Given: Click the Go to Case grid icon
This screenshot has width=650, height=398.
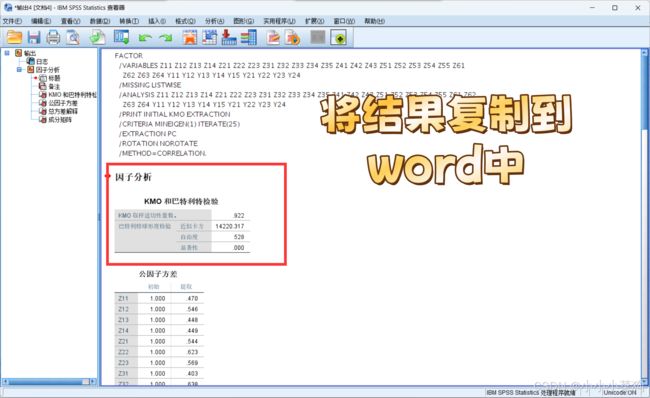Looking at the screenshot, I should click(209, 37).
